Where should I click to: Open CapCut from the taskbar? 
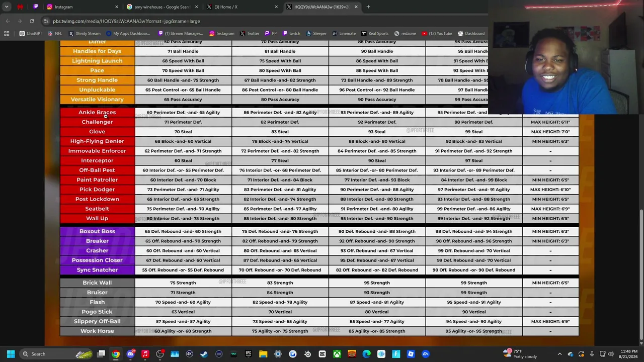322,354
